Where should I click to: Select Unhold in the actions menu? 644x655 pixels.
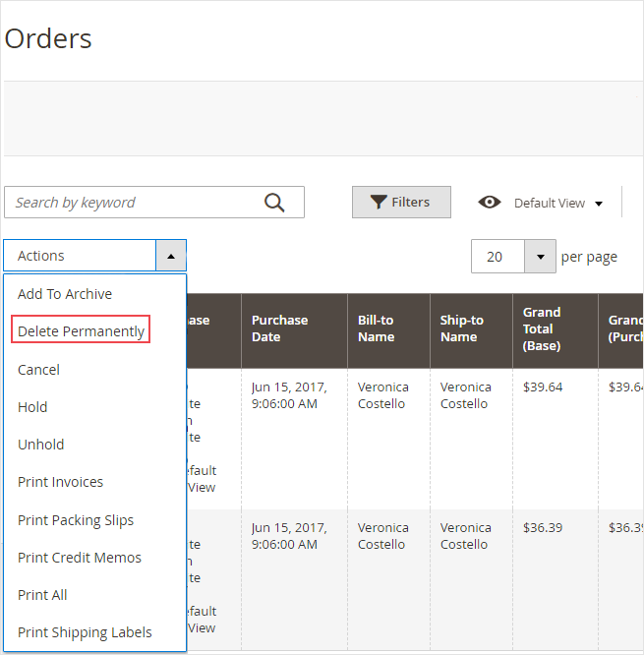point(41,445)
